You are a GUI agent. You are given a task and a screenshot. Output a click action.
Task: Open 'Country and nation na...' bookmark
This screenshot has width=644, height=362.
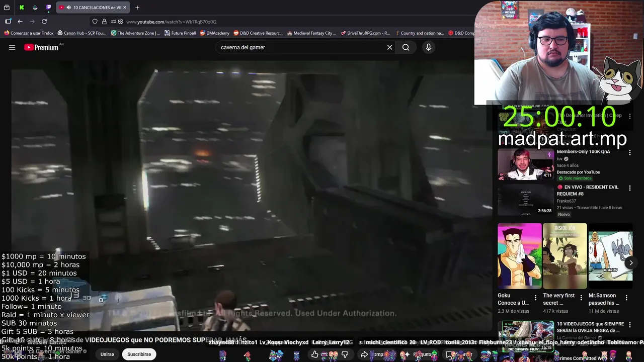(x=419, y=33)
